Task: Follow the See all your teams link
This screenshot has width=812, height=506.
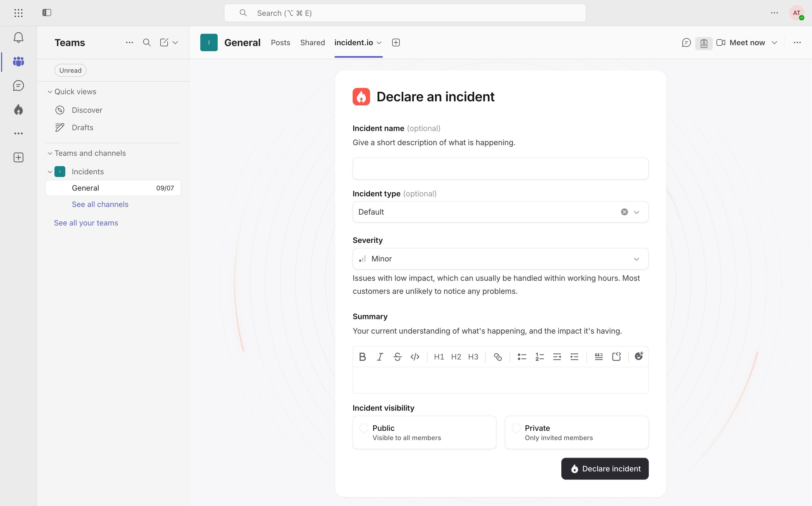Action: pos(86,223)
